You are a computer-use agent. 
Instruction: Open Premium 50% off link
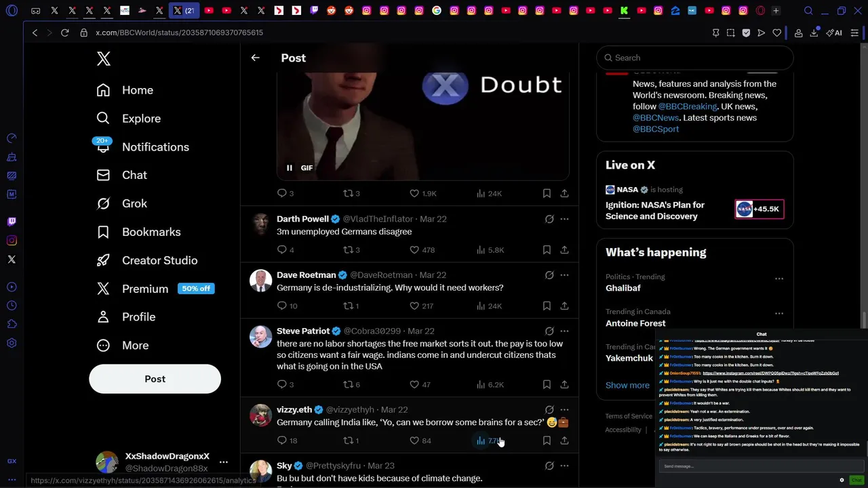[x=155, y=289]
